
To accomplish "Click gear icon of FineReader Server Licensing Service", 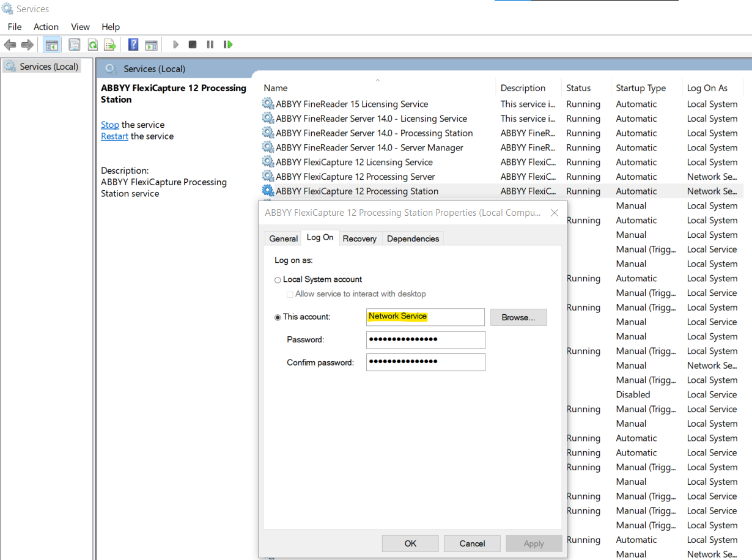I will pyautogui.click(x=268, y=118).
